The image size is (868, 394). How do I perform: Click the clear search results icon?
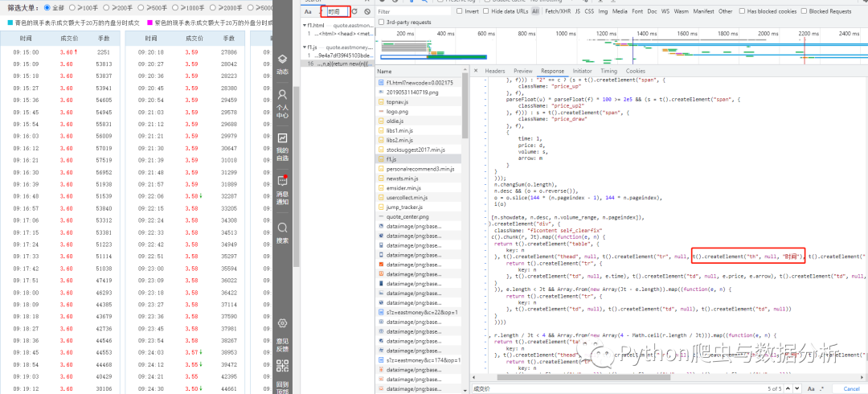367,11
